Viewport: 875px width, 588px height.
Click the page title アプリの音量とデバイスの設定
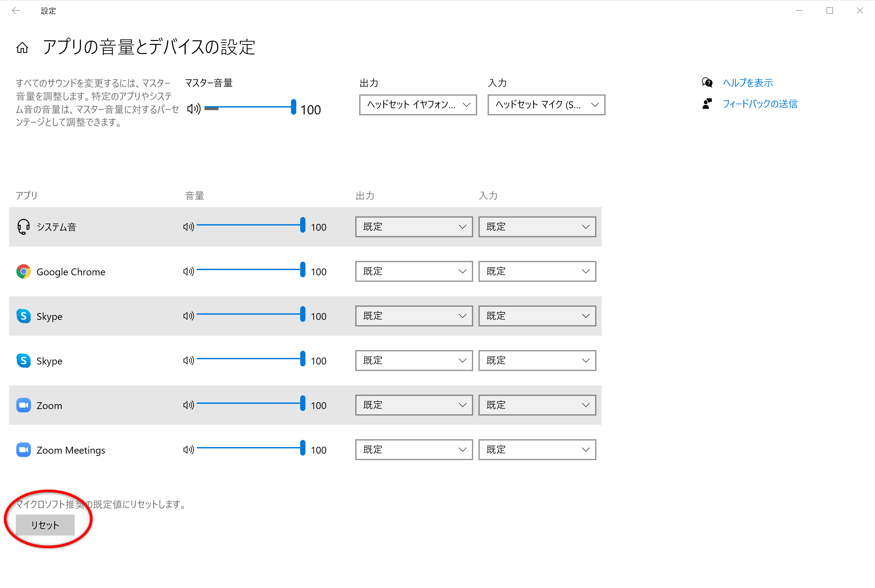coord(149,47)
